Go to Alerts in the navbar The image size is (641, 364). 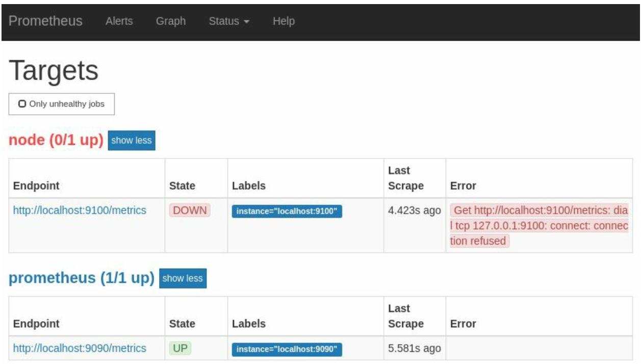click(119, 21)
